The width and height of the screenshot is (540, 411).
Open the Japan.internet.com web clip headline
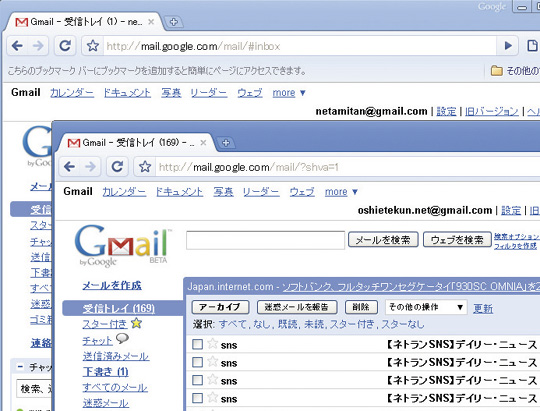[x=411, y=286]
